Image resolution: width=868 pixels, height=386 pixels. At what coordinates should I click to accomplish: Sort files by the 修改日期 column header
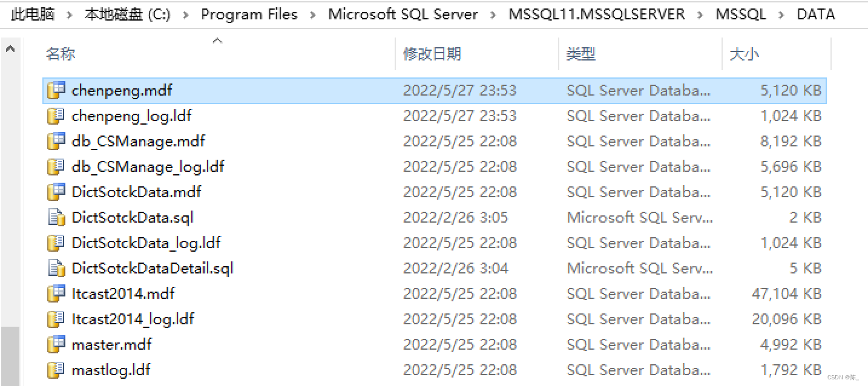(432, 54)
